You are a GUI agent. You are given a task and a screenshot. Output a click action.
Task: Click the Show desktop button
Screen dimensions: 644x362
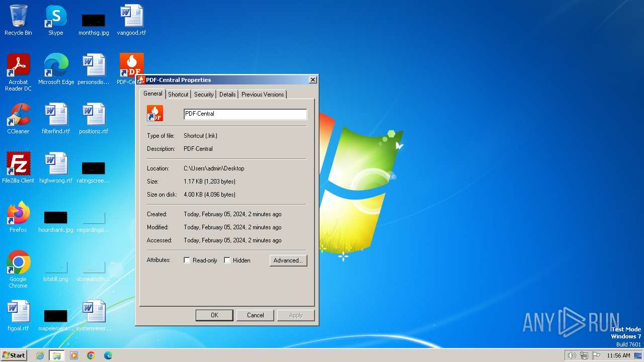pyautogui.click(x=638, y=355)
